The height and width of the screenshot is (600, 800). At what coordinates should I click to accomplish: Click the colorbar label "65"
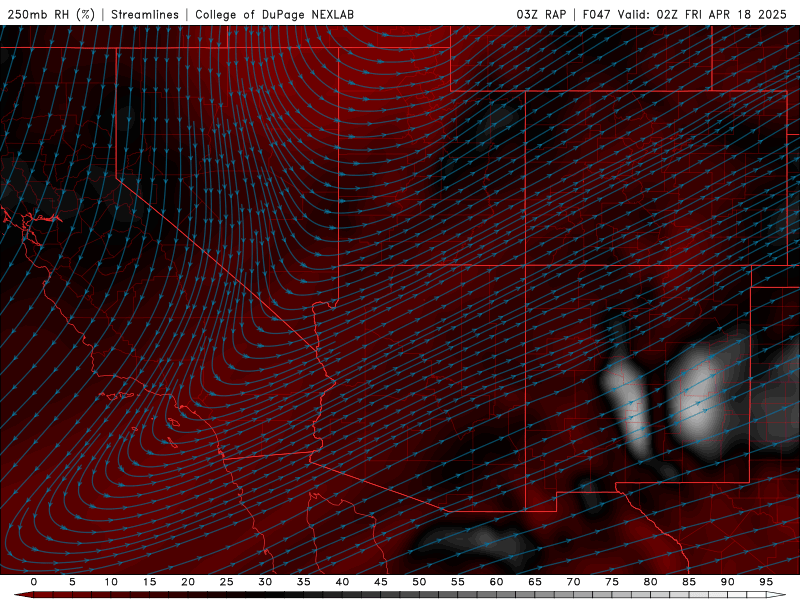(535, 582)
